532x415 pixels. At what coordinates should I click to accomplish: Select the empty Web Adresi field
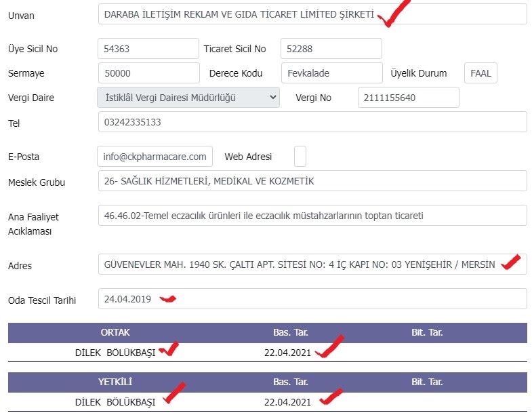[300, 156]
